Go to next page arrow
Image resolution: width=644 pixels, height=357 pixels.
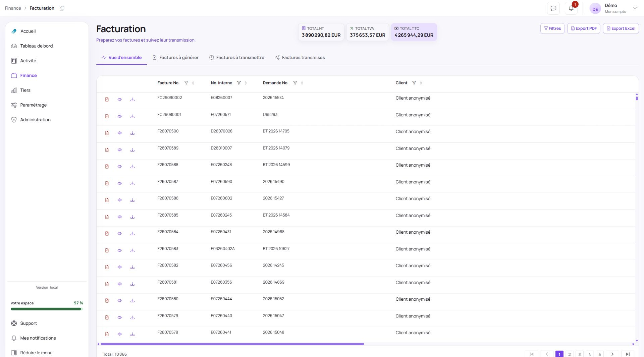tap(612, 354)
